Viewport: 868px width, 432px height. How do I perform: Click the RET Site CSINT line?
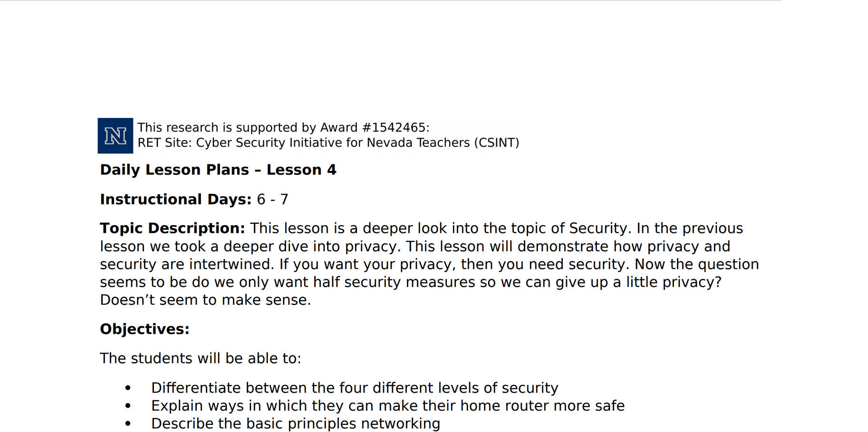pyautogui.click(x=328, y=143)
